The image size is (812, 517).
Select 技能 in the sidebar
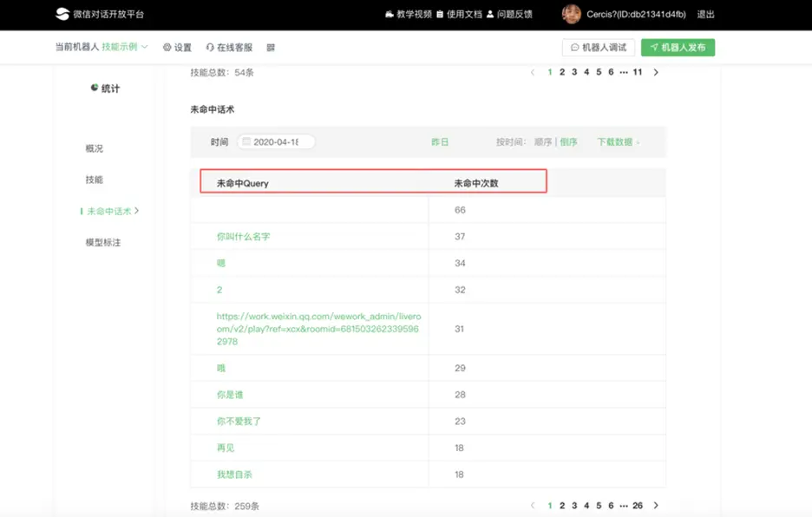click(x=95, y=180)
